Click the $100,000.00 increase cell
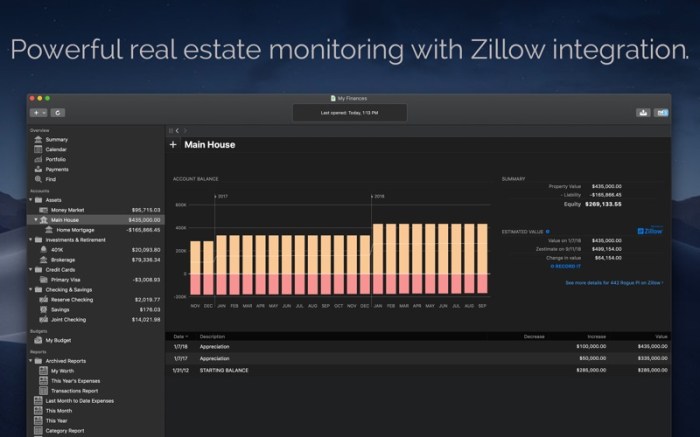 [591, 346]
